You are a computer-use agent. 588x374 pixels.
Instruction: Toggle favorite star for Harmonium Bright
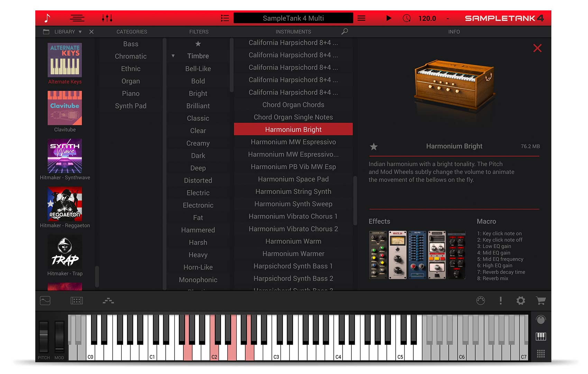374,146
